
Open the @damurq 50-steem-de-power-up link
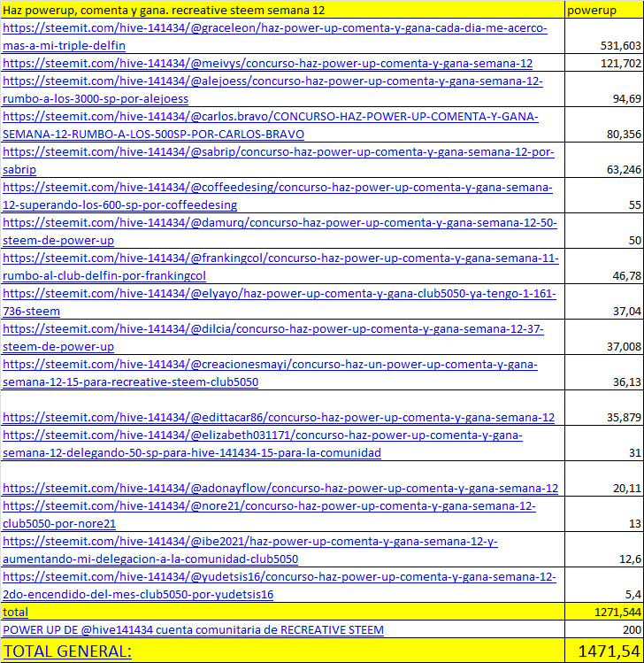click(280, 231)
